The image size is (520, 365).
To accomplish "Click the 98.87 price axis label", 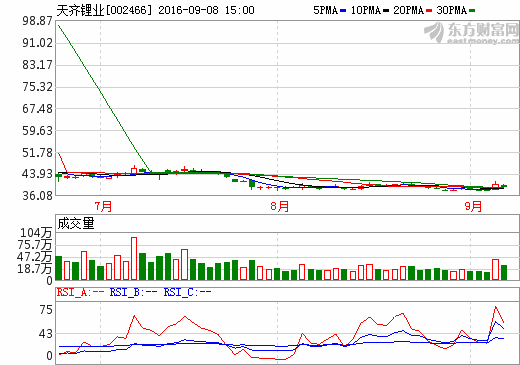I will pos(37,21).
